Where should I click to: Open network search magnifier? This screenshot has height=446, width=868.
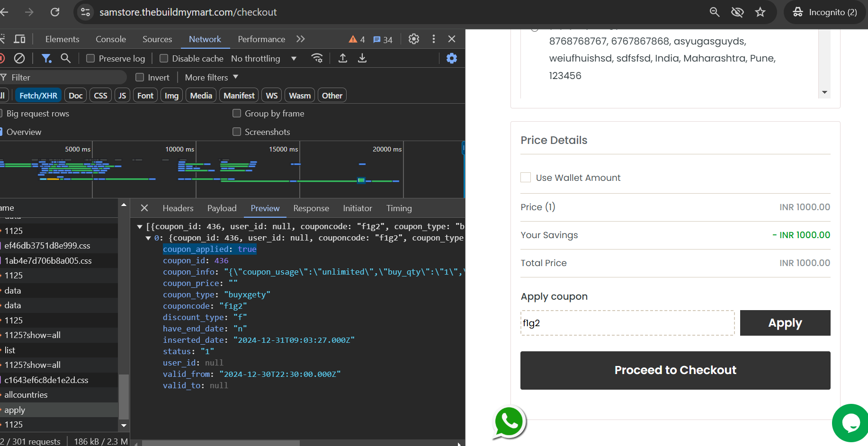point(66,58)
